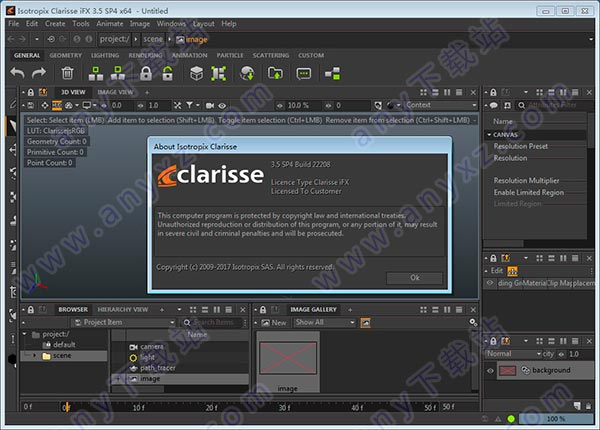Click the camera icon in the 3D View toolbar
Image resolution: width=600 pixels, height=430 pixels.
coord(210,106)
